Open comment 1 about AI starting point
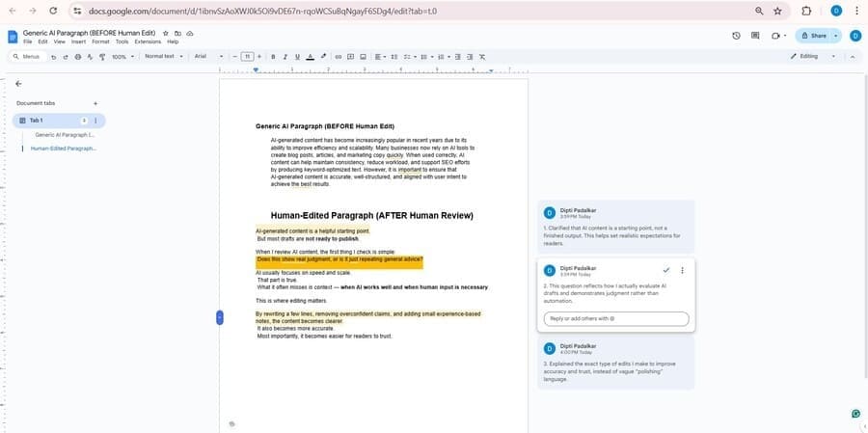 pos(615,227)
